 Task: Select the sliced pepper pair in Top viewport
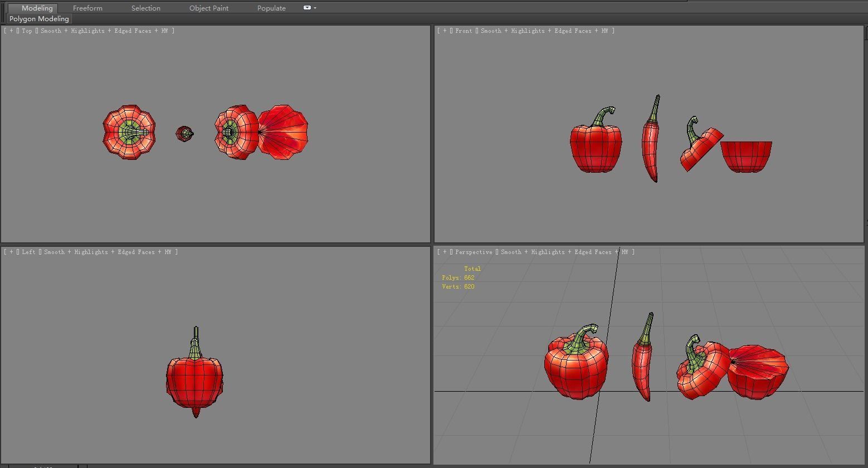click(261, 132)
